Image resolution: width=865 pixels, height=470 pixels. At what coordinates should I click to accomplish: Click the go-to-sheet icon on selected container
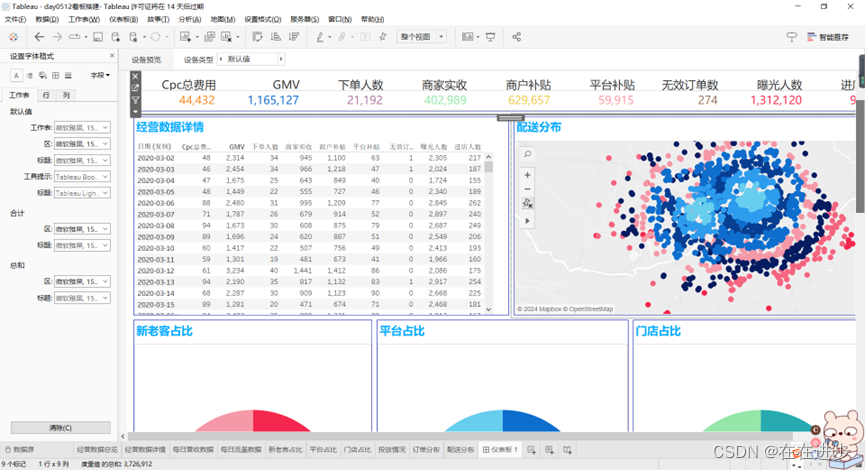[135, 88]
